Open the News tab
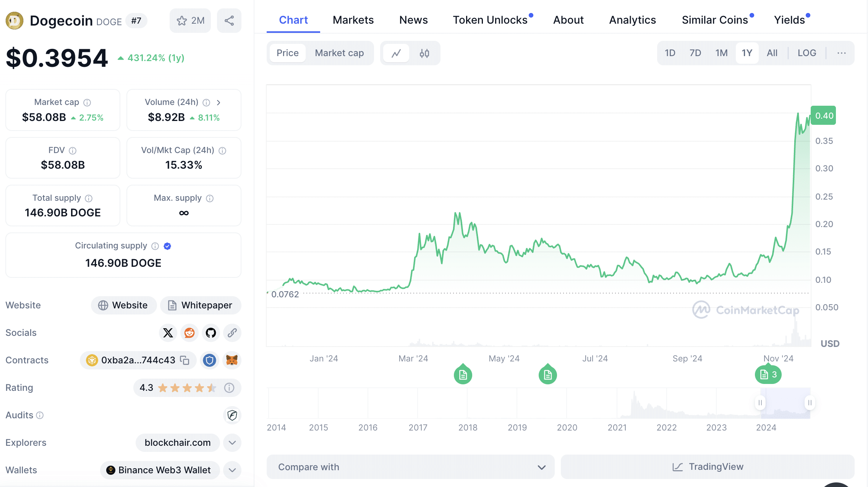This screenshot has height=487, width=868. pos(413,20)
